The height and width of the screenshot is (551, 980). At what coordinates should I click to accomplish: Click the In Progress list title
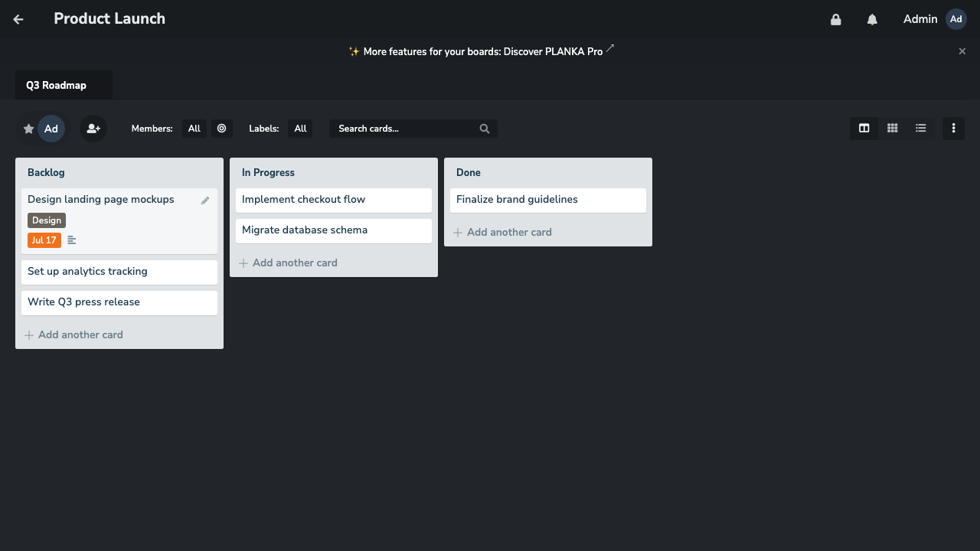pos(268,172)
